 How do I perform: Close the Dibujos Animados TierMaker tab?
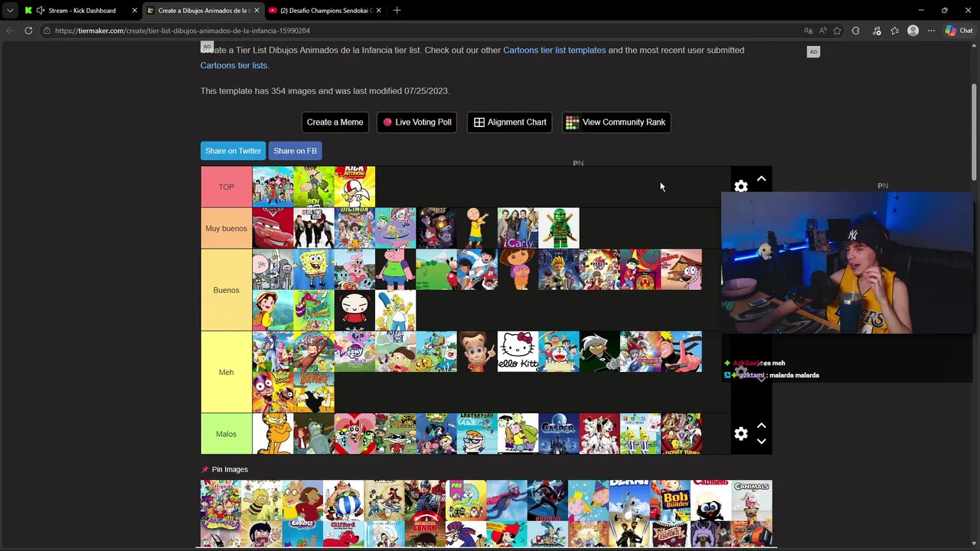pyautogui.click(x=256, y=11)
